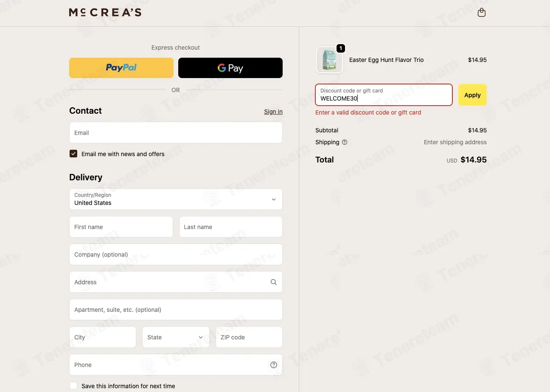The height and width of the screenshot is (392, 550).
Task: Uncheck Email me with news and offers
Action: click(73, 154)
